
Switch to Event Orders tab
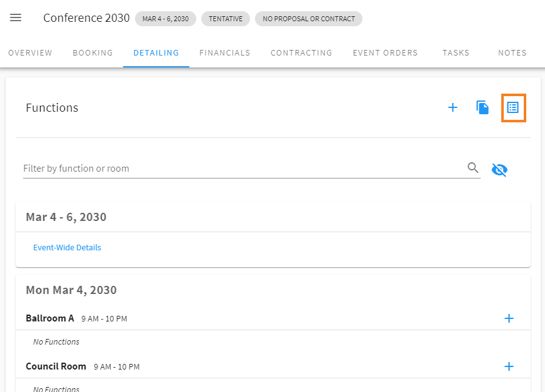tap(385, 53)
